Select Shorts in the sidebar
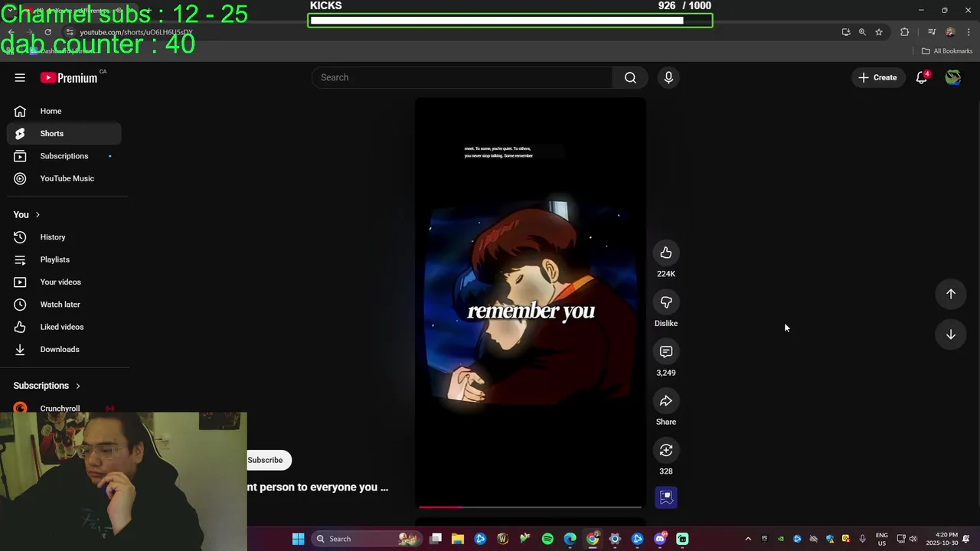 (64, 133)
